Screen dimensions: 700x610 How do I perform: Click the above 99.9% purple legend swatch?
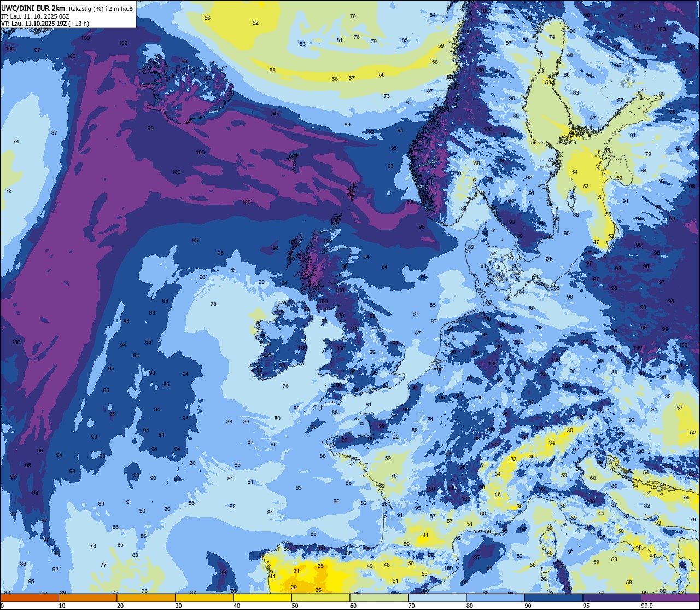coord(670,598)
